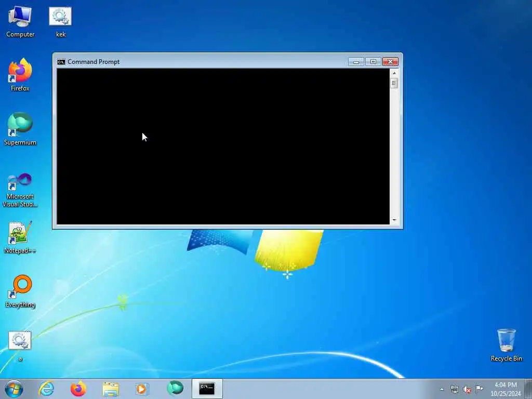Click inside the black Command Prompt console area
The width and height of the screenshot is (532, 399).
tap(223, 146)
